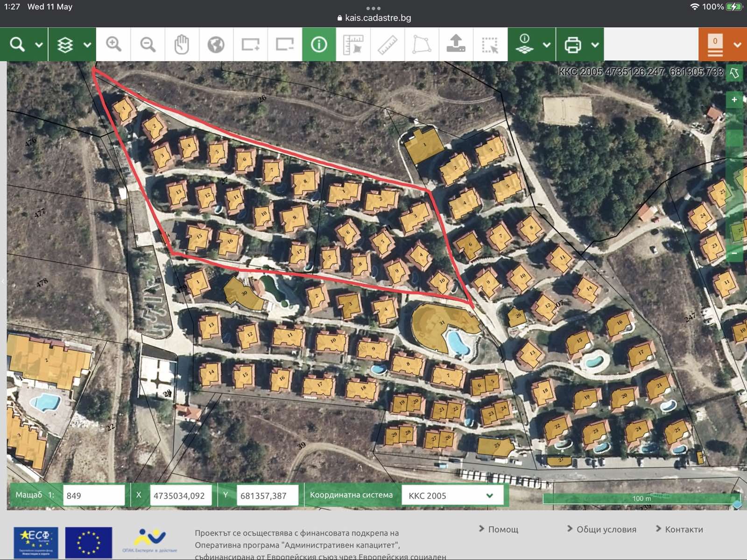Click the map zoom slider plus button

coord(734,99)
